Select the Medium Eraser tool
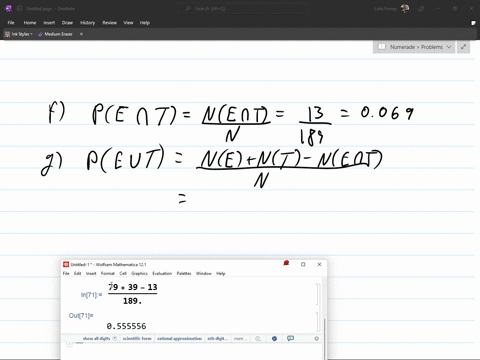Image resolution: width=480 pixels, height=360 pixels. pos(55,34)
